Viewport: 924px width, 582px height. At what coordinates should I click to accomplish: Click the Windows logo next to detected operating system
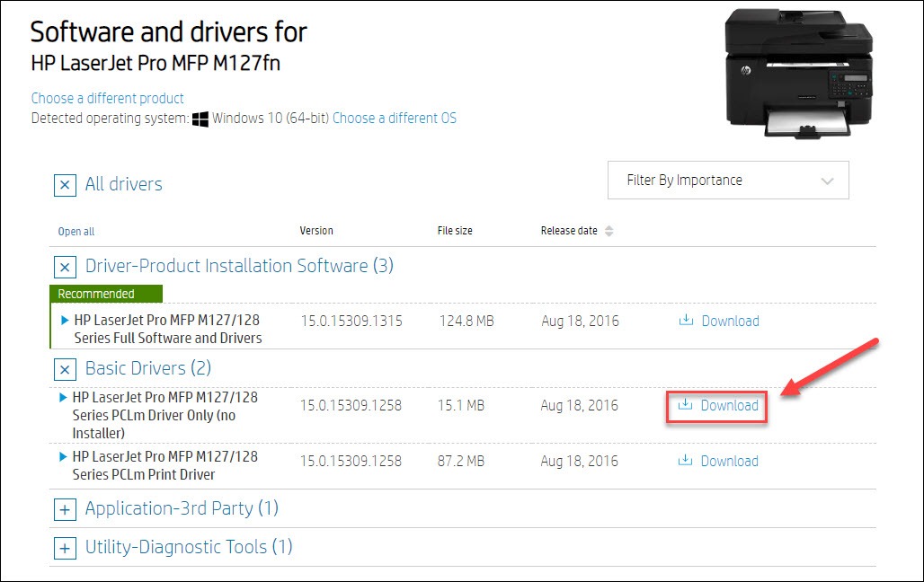coord(199,118)
